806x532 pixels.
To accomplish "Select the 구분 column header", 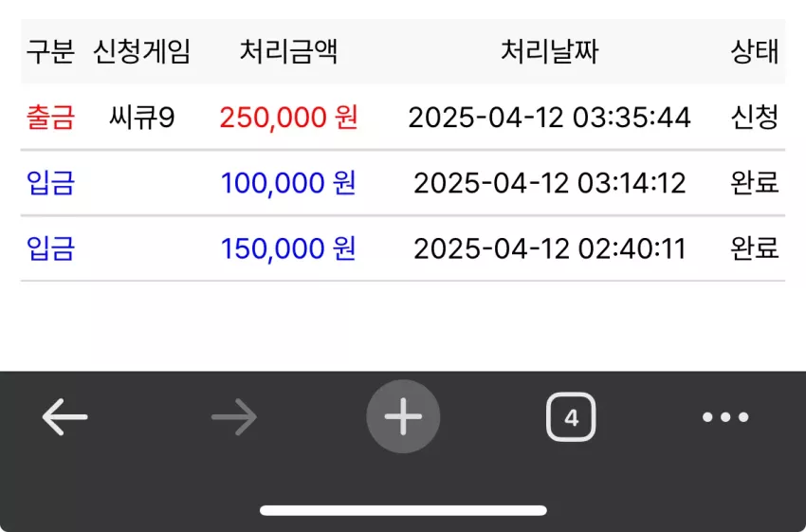I will [50, 51].
